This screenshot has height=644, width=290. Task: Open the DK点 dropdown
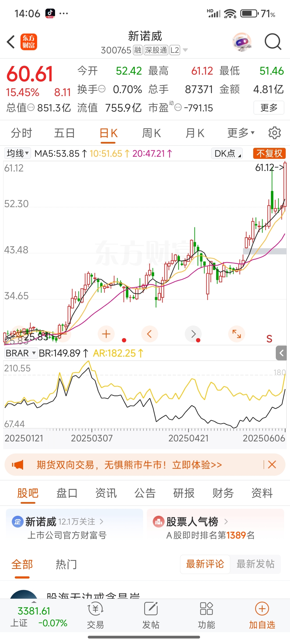[x=227, y=153]
